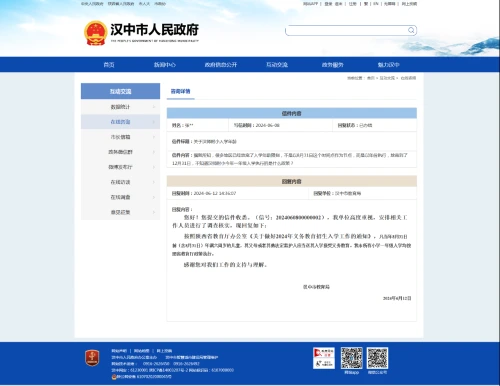Open 市长信箱 in the sidebar
The image size is (500, 386).
tap(120, 137)
